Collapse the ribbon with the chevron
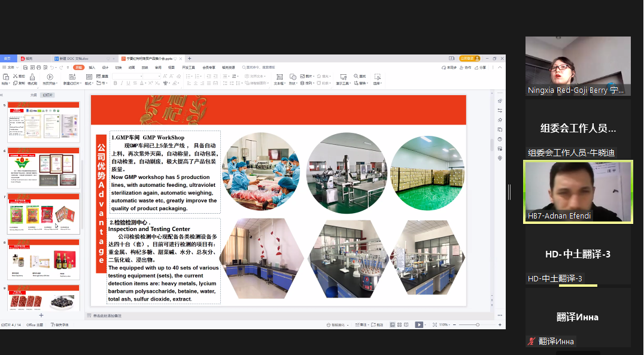The image size is (644, 355). 500,68
